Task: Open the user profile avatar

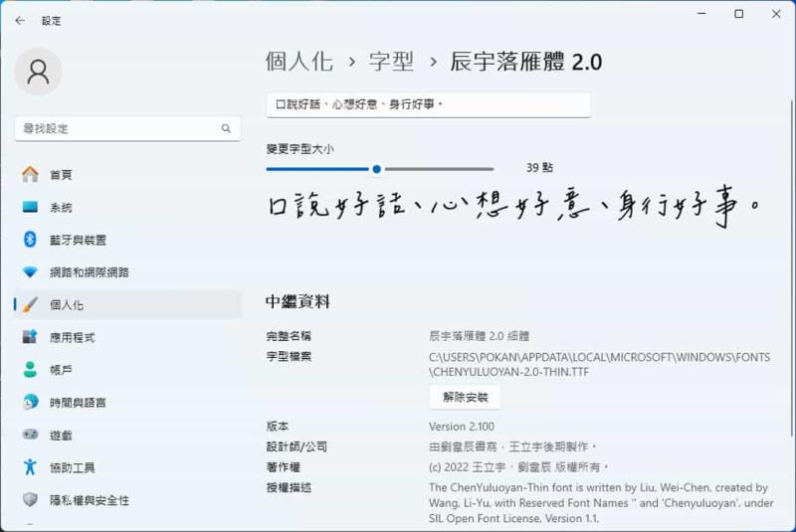Action: 39,72
